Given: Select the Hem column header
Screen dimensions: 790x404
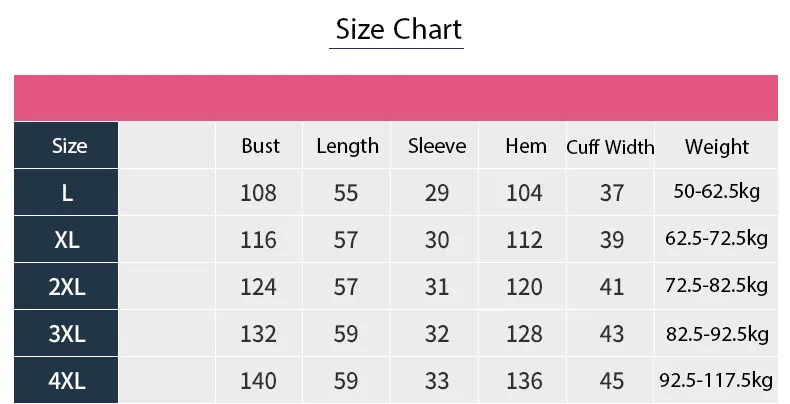Looking at the screenshot, I should [525, 146].
